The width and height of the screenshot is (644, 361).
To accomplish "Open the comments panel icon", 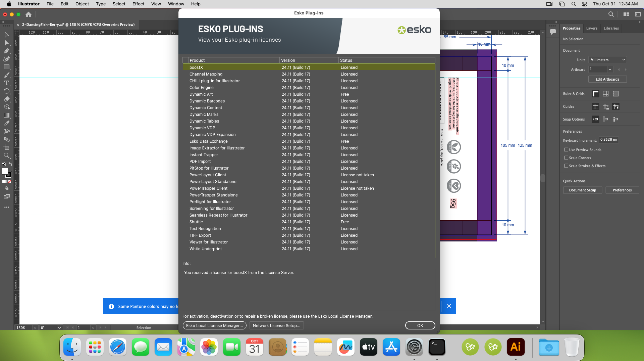I will (553, 32).
